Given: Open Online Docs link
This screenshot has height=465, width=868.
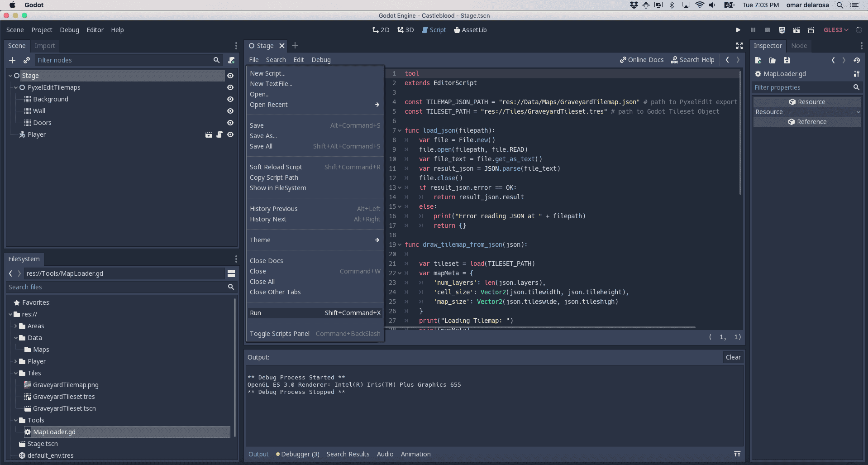Looking at the screenshot, I should click(x=641, y=60).
